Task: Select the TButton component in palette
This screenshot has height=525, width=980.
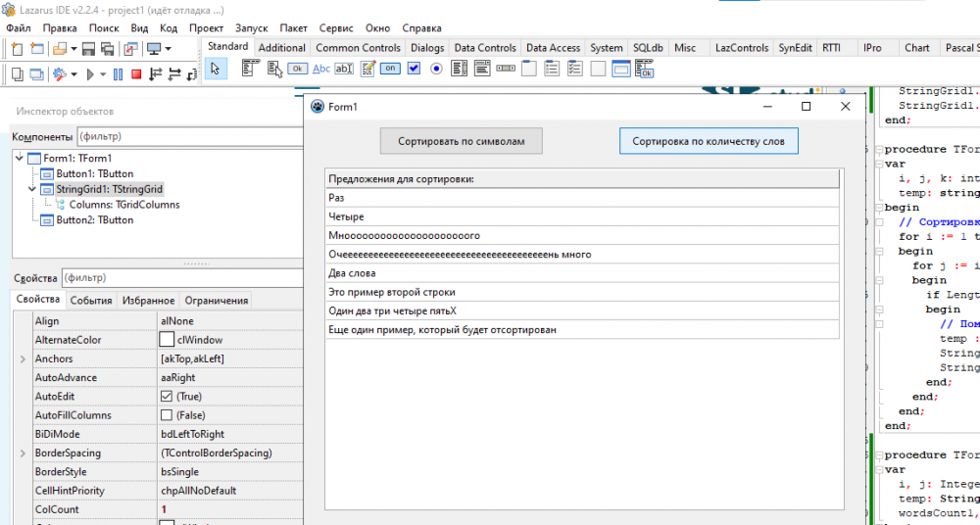Action: [299, 69]
